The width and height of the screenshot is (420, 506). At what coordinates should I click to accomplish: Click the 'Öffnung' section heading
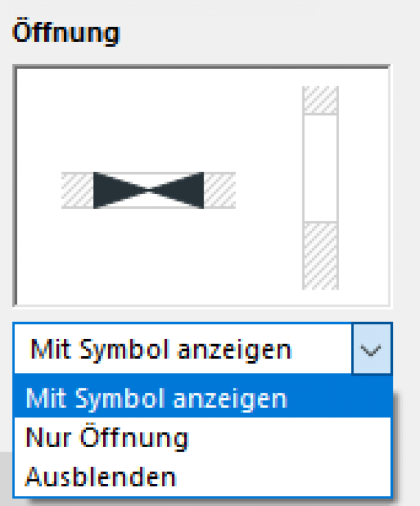(x=66, y=33)
